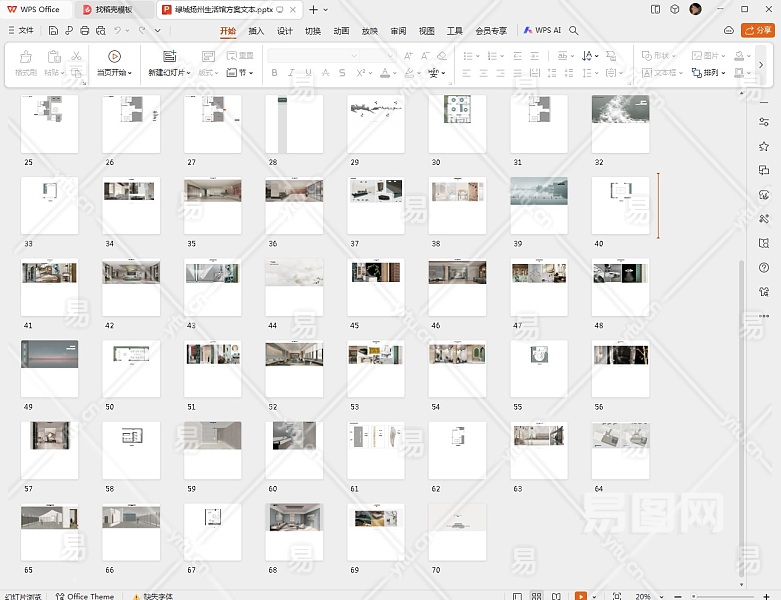
Task: Open the help icon in right sidebar
Action: point(764,267)
